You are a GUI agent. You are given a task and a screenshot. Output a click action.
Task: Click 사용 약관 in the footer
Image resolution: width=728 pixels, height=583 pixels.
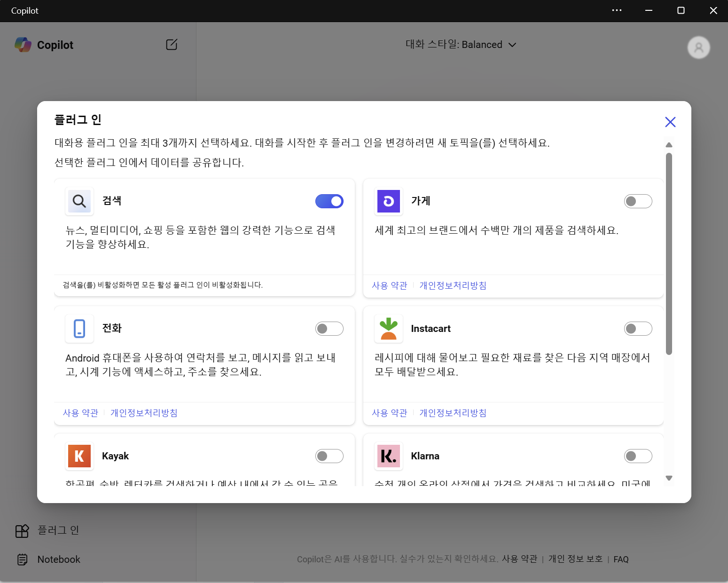point(519,559)
